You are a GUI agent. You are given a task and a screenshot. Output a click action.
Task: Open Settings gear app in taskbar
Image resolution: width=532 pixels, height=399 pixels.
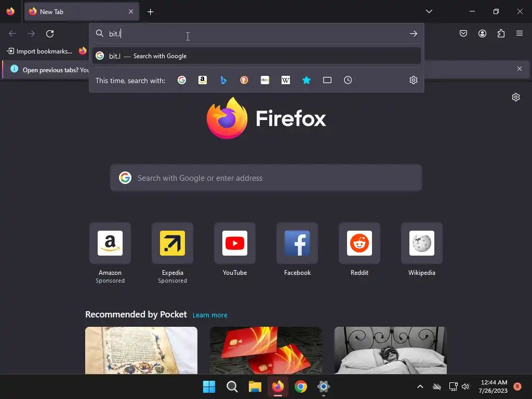click(x=323, y=387)
